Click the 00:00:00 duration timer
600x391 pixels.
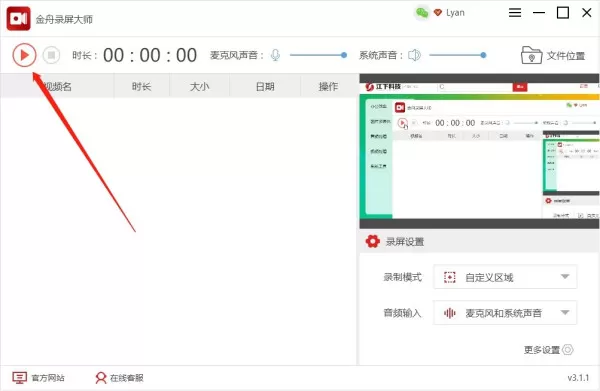tap(150, 55)
